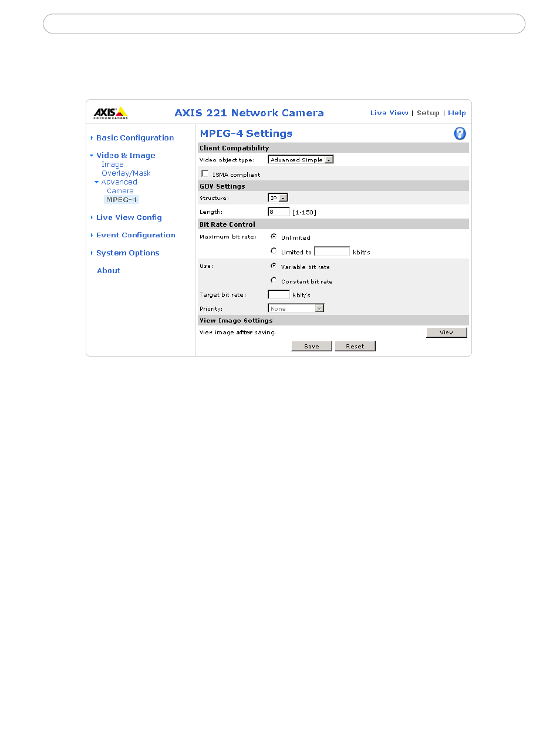Go to Overlay/Mask settings page
This screenshot has height=742, width=560.
(126, 173)
